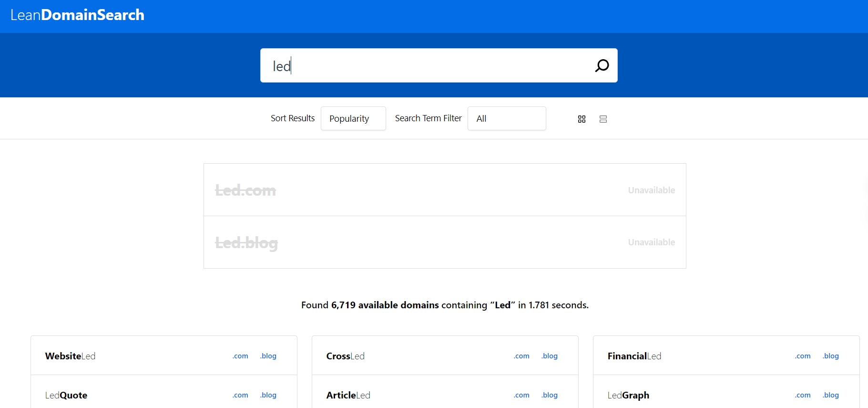Image resolution: width=868 pixels, height=408 pixels.
Task: Choose .blog for ArticleLed
Action: click(550, 395)
